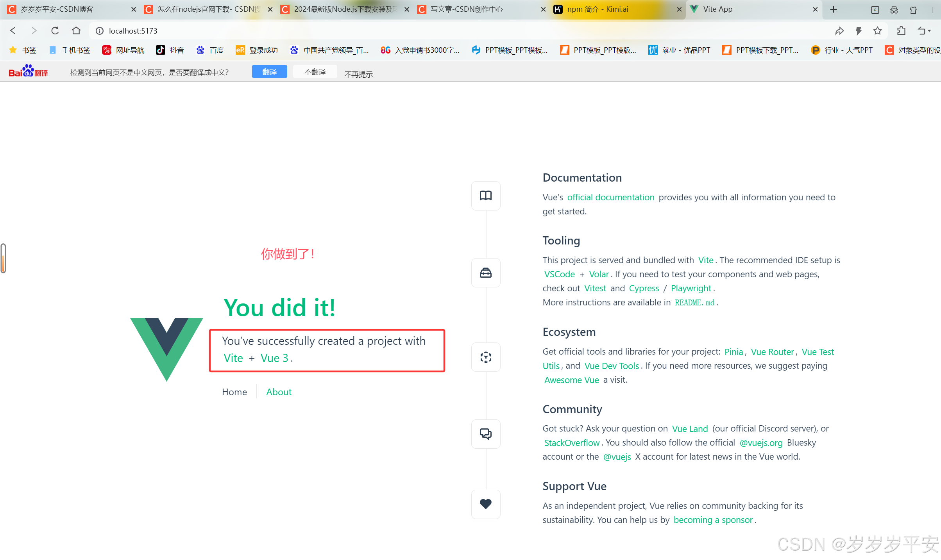Open a new browser tab

coord(833,9)
